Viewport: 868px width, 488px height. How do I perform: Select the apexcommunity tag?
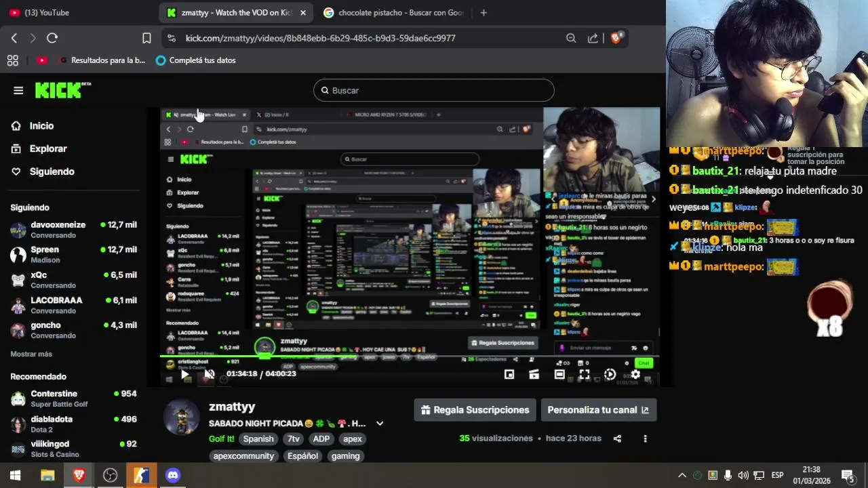(243, 456)
